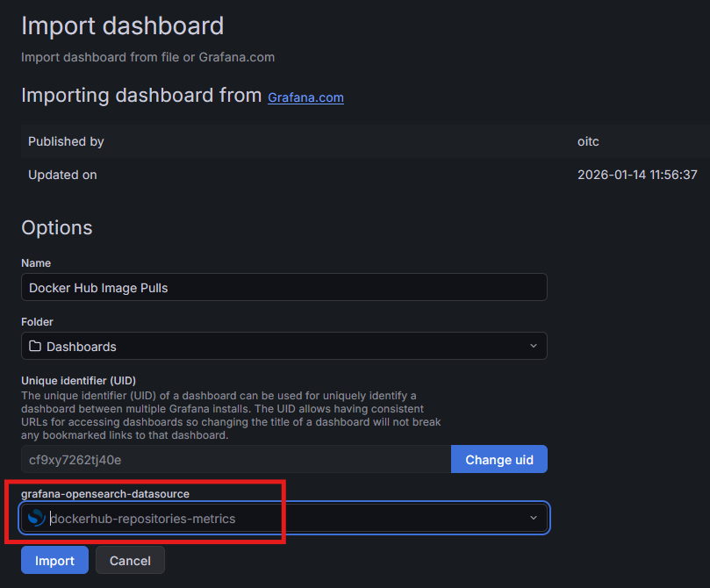Click the Options section heading
This screenshot has height=588, width=710.
pyautogui.click(x=56, y=227)
